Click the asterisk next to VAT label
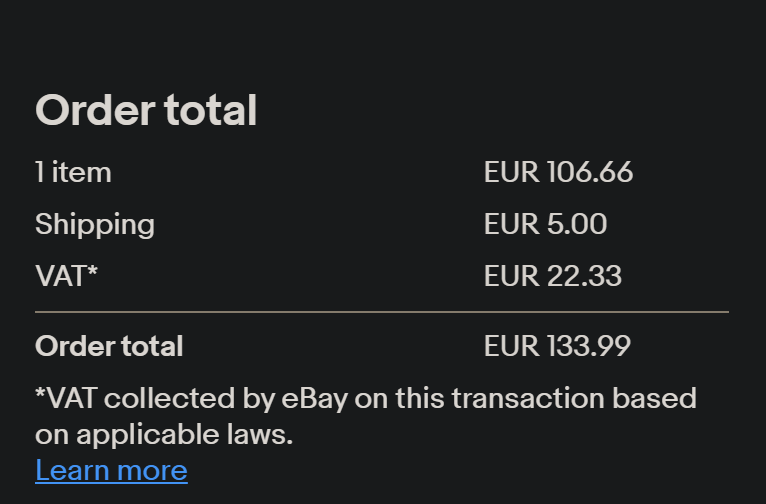The image size is (766, 504). point(93,270)
